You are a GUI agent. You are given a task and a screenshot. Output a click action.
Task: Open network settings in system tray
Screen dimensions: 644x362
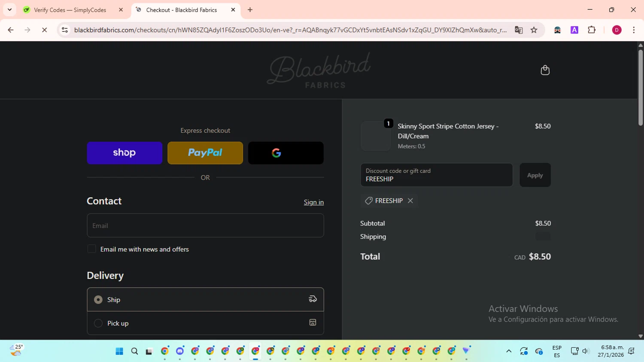point(574,351)
